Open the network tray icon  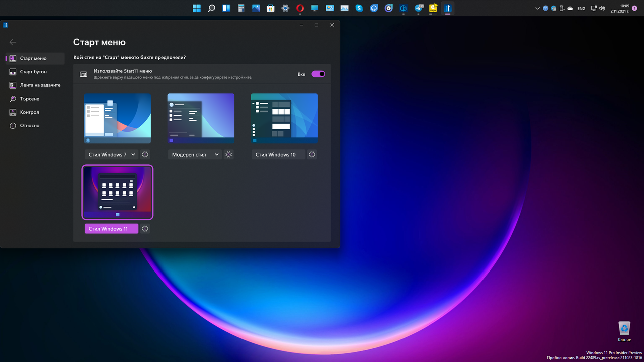tap(594, 8)
